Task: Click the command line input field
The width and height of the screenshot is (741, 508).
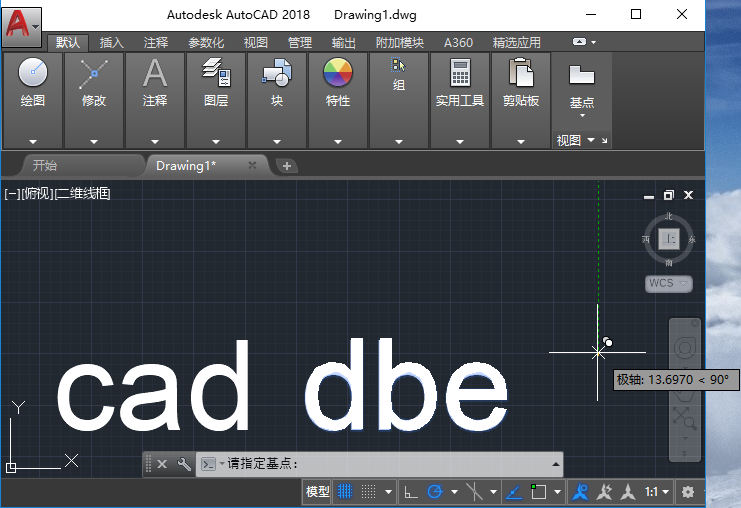Action: pos(378,464)
